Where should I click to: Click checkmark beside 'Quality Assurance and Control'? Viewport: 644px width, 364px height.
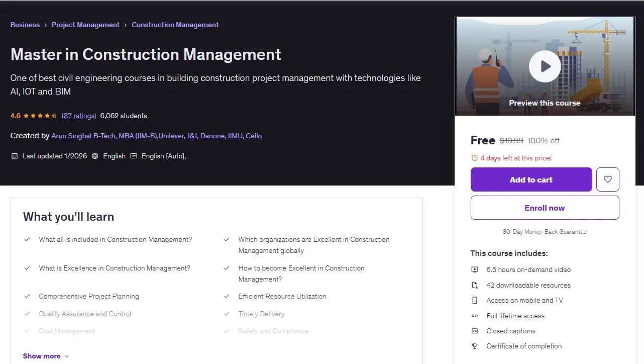pos(27,314)
